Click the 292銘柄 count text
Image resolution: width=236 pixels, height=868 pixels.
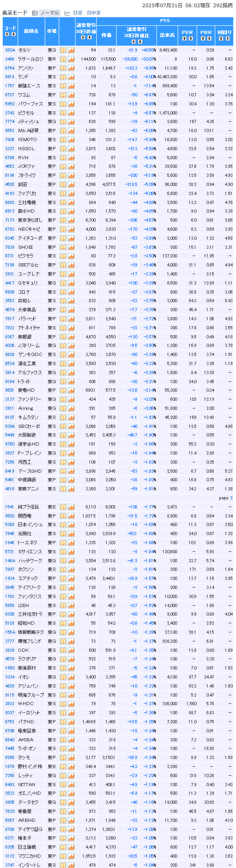click(222, 5)
